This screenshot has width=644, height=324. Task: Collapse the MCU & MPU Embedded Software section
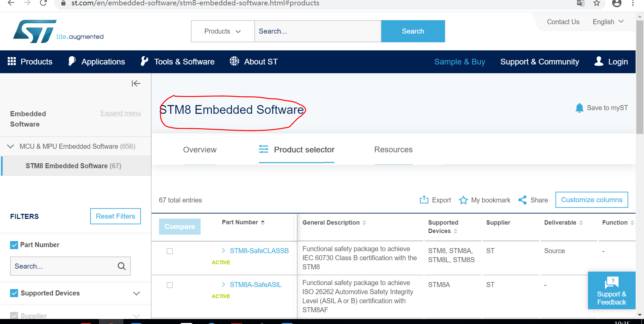pos(10,146)
